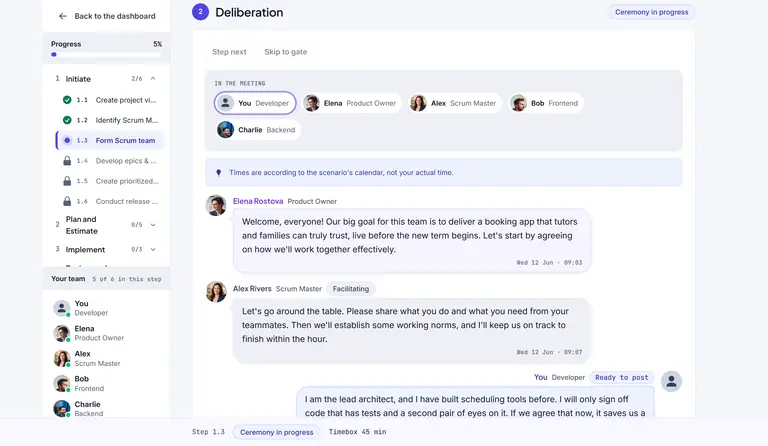Click the Facilitating tag next to Alex Rivers

(351, 289)
